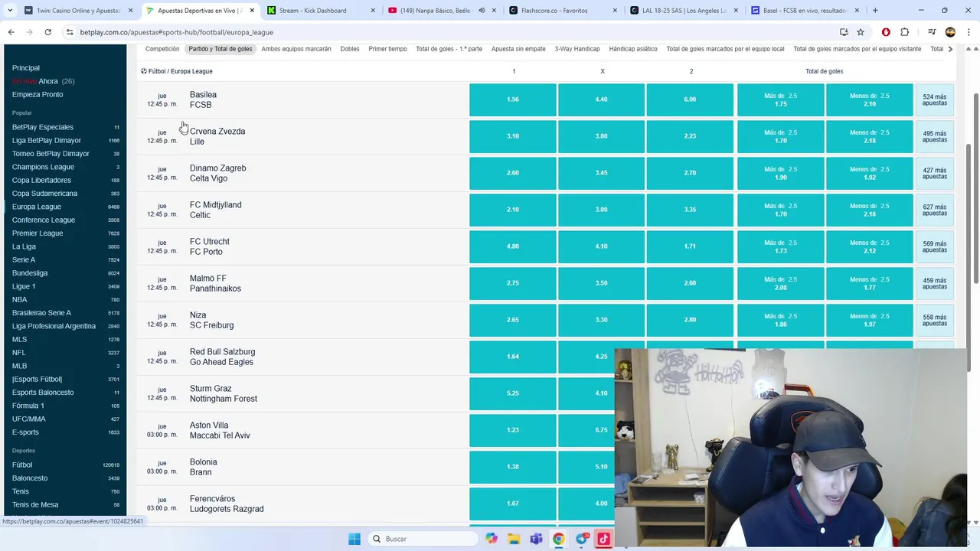980x551 pixels.
Task: Open En Vivo Ahora sidebar link
Action: point(43,81)
